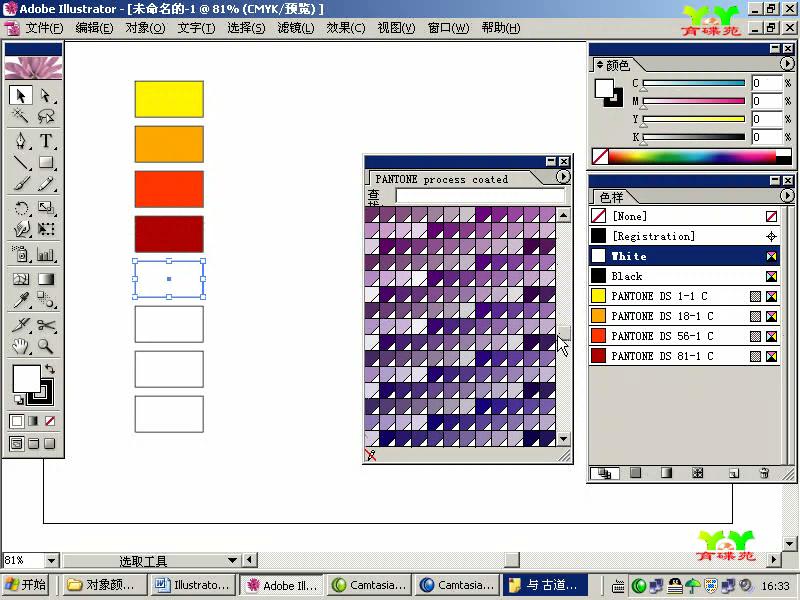Viewport: 800px width, 600px height.
Task: Select the Pen tool
Action: point(21,141)
